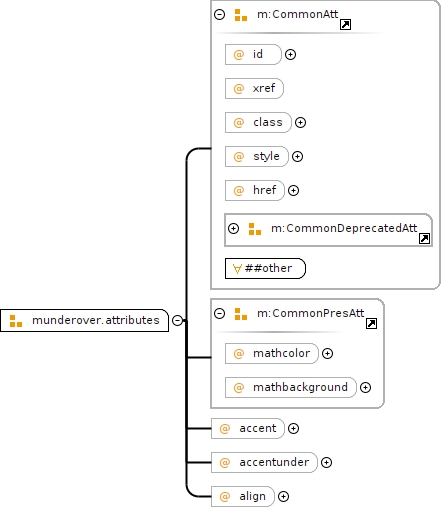Expand the mathbackground attribute details
Viewport: 442px width, 512px height.
(x=365, y=387)
